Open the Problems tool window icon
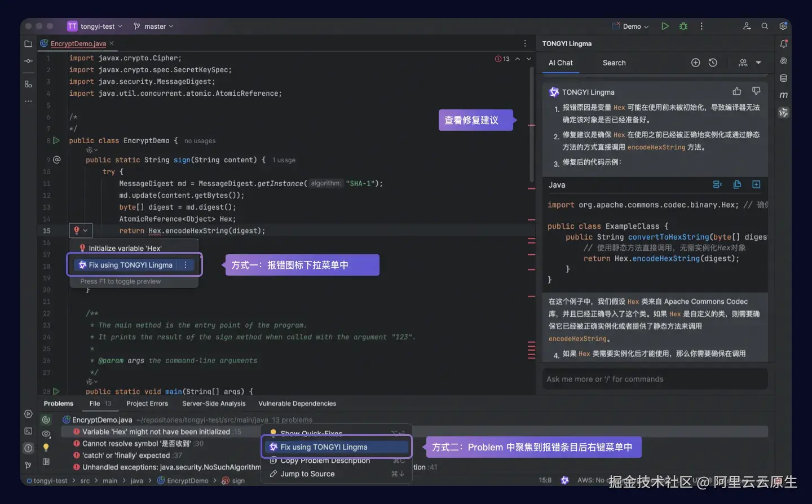812x504 pixels. tap(28, 448)
